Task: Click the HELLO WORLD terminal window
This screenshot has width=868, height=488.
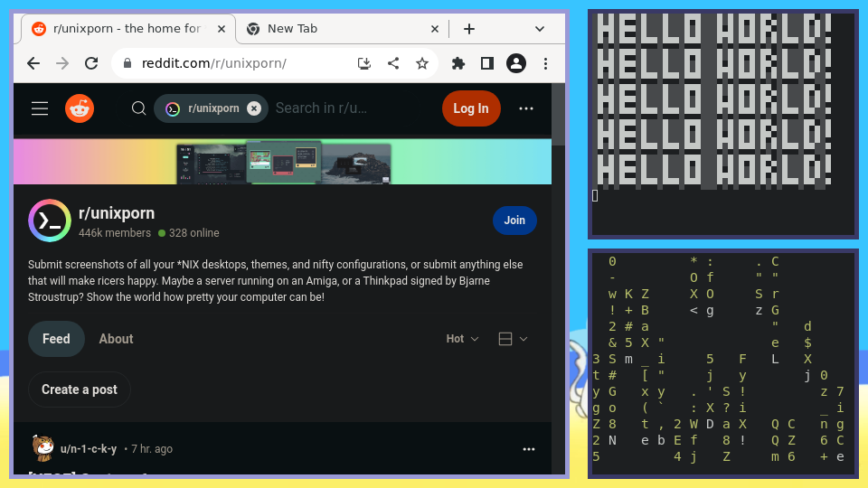Action: [x=723, y=124]
